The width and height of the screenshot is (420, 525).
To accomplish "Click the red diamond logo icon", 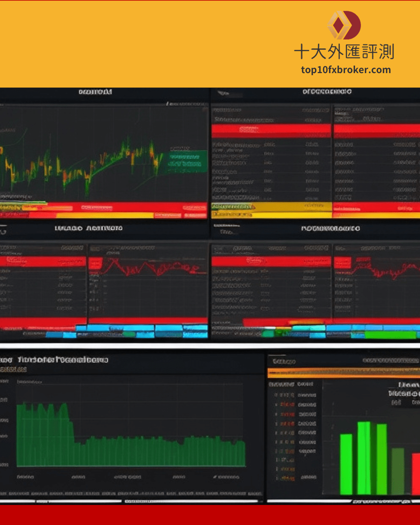I will tap(343, 25).
